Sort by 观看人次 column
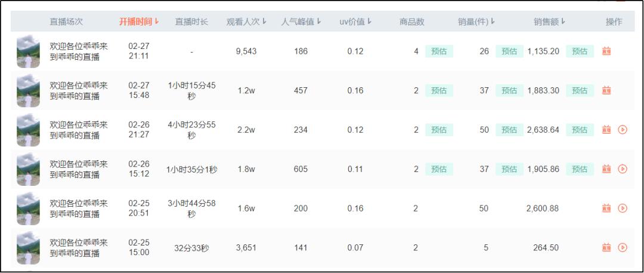Screen dimensions: 644x273 [246, 22]
